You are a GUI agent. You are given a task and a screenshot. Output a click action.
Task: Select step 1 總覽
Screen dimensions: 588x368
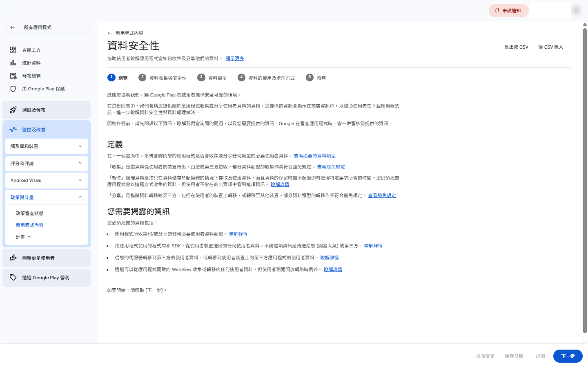[x=118, y=78]
